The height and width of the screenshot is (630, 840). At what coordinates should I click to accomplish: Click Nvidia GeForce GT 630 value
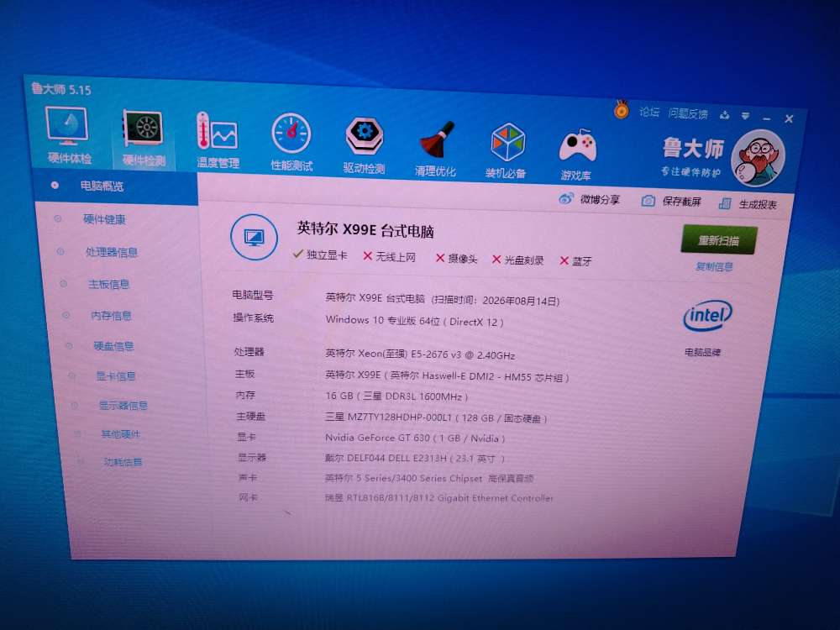tap(415, 438)
